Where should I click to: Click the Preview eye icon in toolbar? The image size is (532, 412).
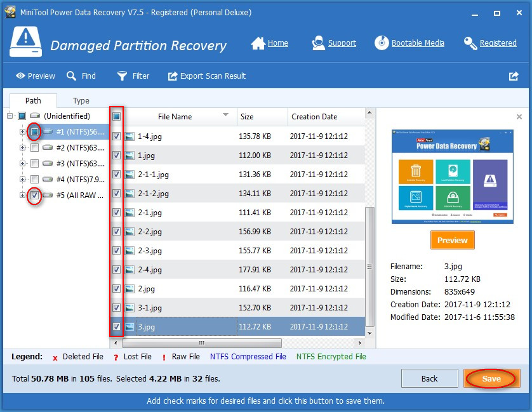[x=20, y=76]
